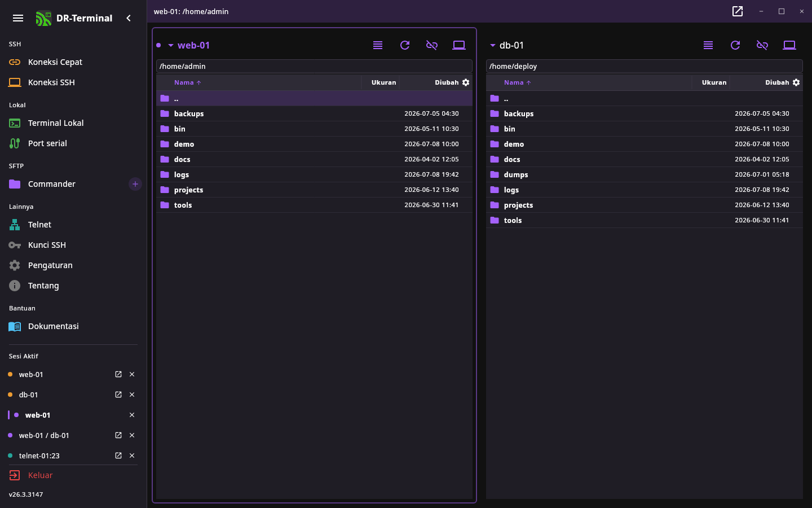
Task: Collapse the sidebar with the chevron arrow
Action: (x=129, y=18)
